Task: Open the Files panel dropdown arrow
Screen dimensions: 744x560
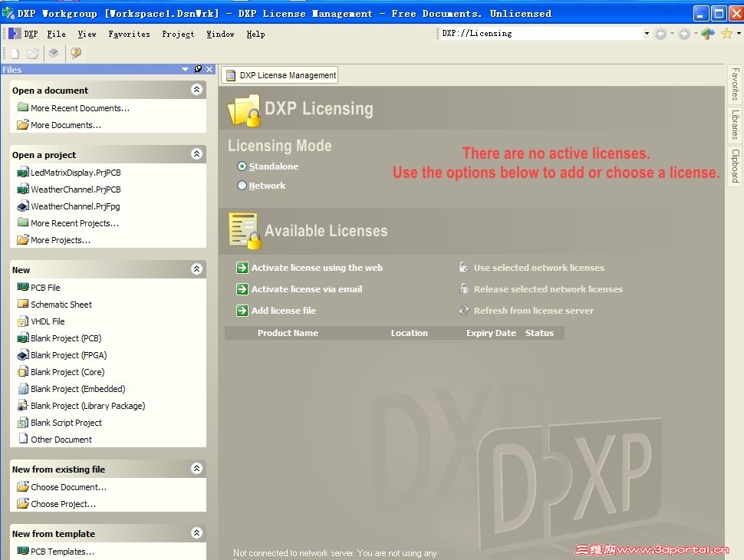Action: (185, 69)
